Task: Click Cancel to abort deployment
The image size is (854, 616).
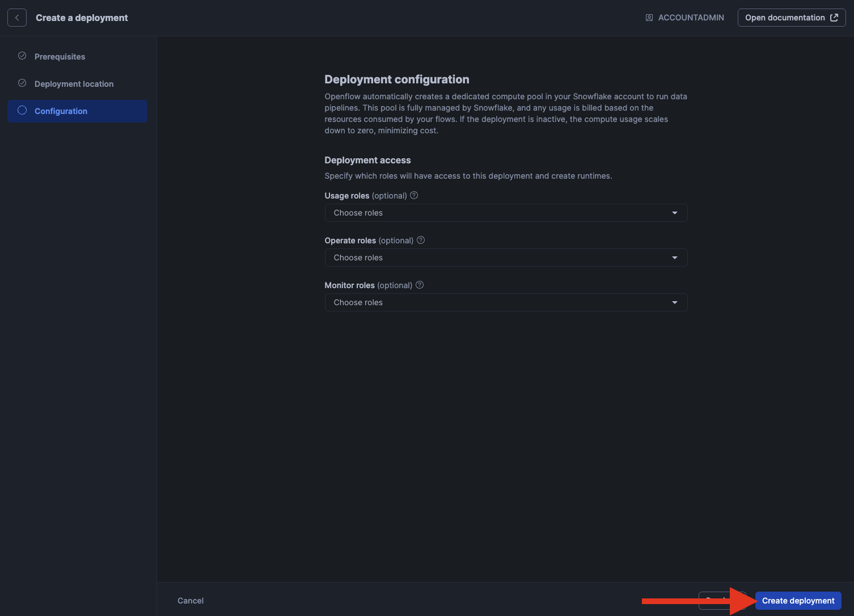Action: pos(191,601)
